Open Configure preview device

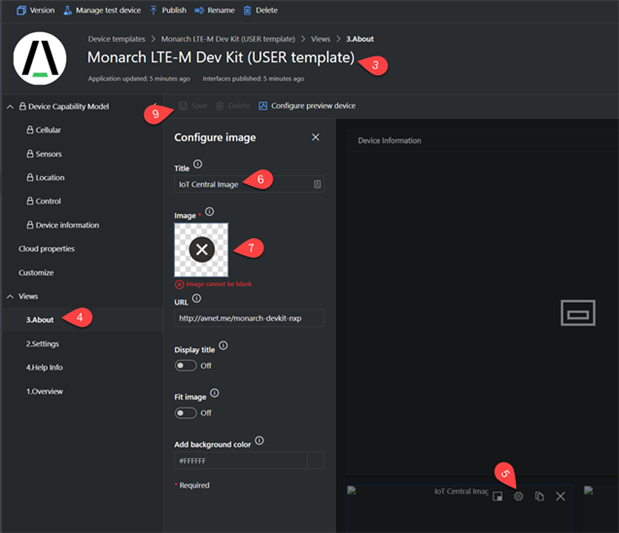coord(307,106)
